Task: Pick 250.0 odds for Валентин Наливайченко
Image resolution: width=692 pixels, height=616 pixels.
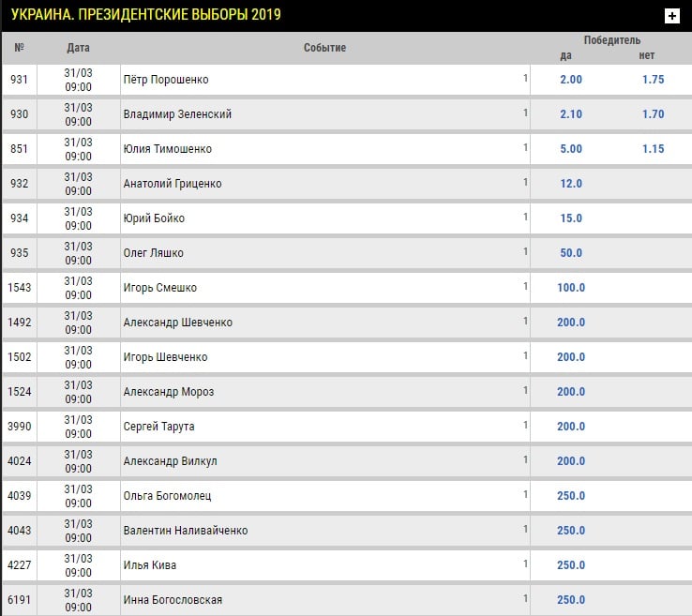Action: (x=571, y=531)
